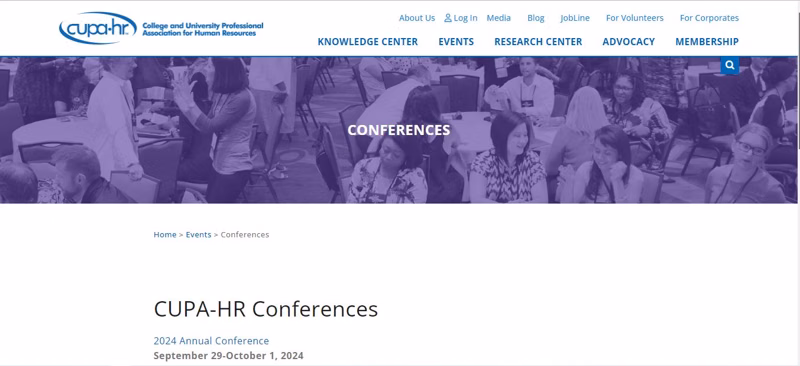Viewport: 800px width, 366px height.
Task: Click the Conferences breadcrumb text
Action: pyautogui.click(x=245, y=235)
